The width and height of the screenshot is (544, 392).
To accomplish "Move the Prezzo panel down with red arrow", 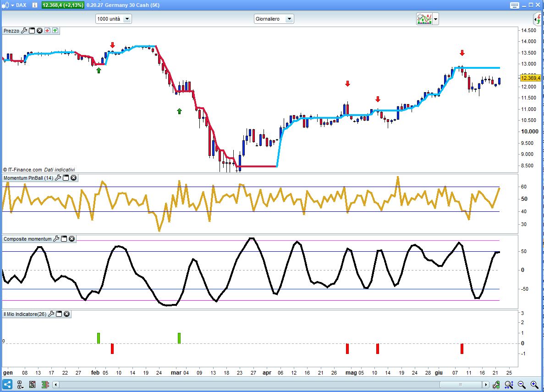I will [47, 31].
